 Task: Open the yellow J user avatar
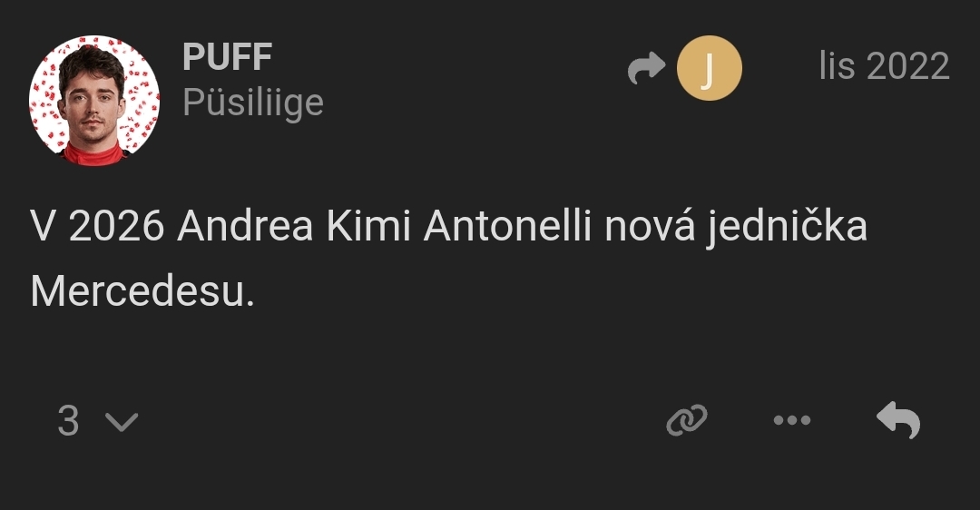(x=709, y=69)
